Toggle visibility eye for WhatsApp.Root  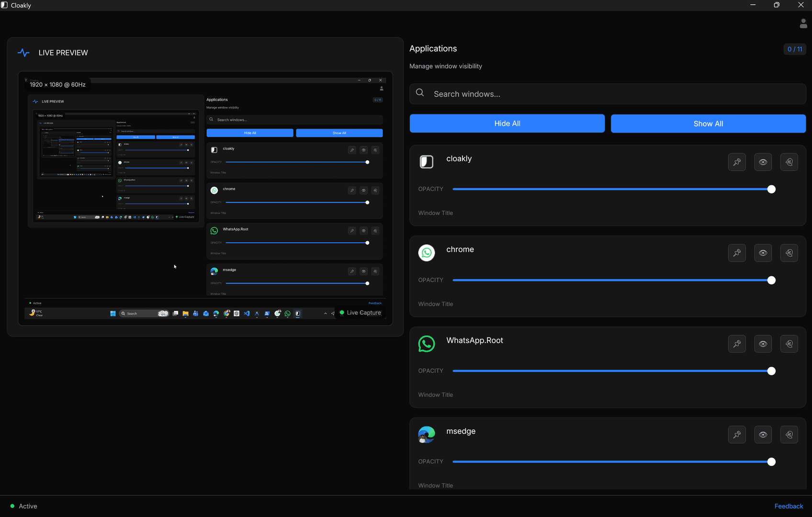763,344
